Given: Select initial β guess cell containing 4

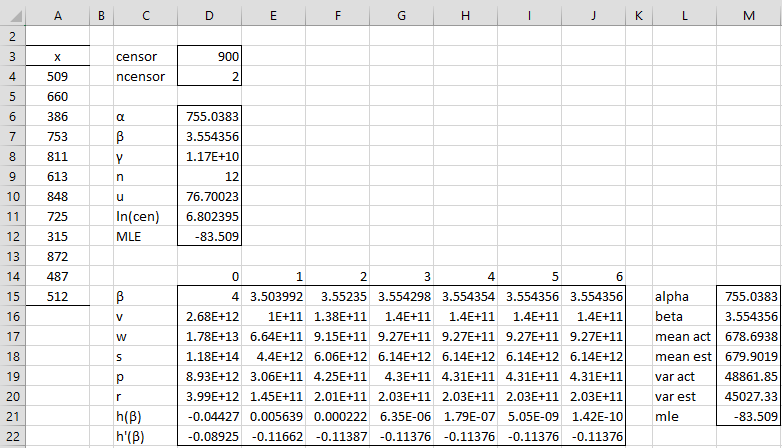Looking at the screenshot, I should [209, 296].
